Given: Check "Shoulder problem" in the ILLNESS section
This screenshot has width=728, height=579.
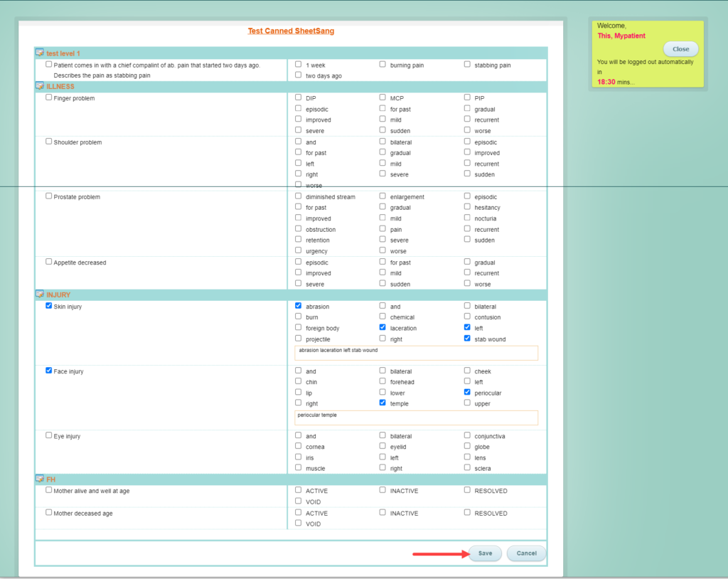Looking at the screenshot, I should tap(48, 142).
